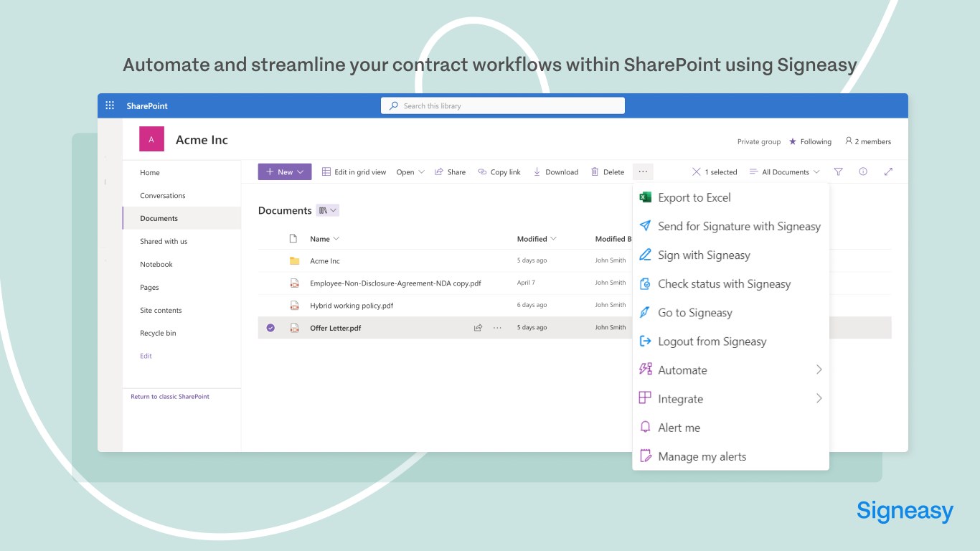Open the library view switcher dropdown
This screenshot has width=980, height=551.
click(327, 210)
